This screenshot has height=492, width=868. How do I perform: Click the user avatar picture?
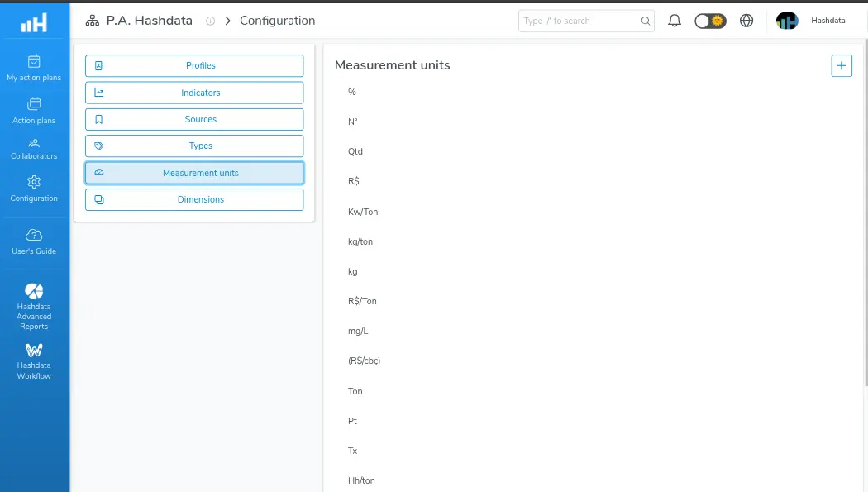click(x=787, y=21)
